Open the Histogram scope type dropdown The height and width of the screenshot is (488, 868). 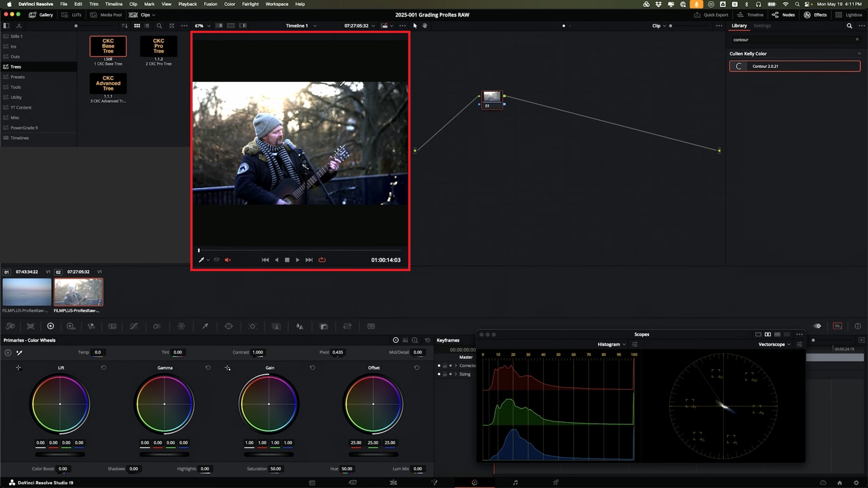pyautogui.click(x=612, y=344)
